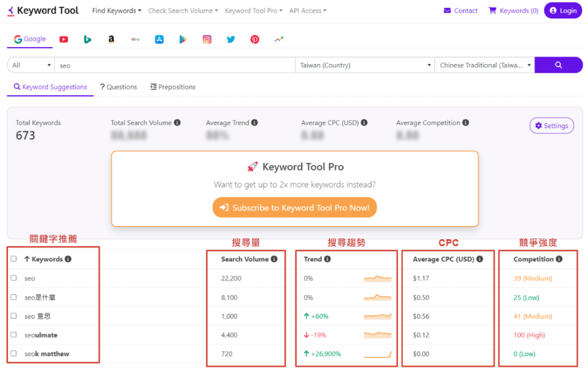Image resolution: width=588 pixels, height=370 pixels.
Task: Click the -19% trend value
Action: tap(315, 335)
